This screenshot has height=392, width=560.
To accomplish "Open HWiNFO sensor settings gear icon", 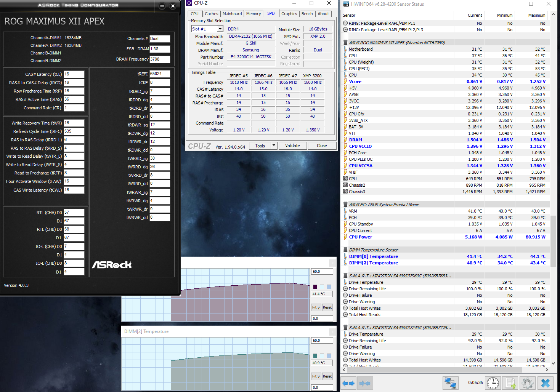I will [528, 383].
